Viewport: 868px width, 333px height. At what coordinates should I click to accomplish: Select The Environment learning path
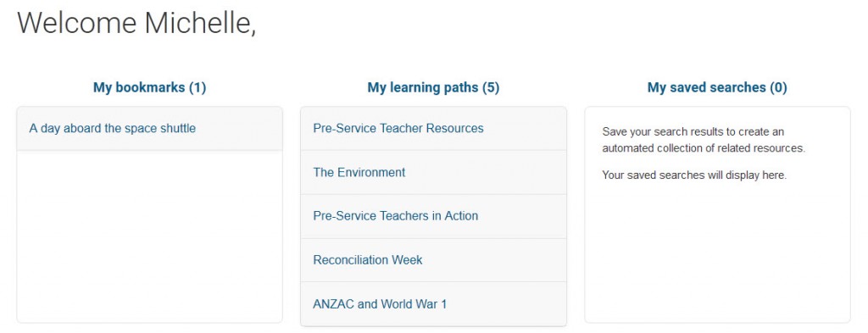point(359,172)
